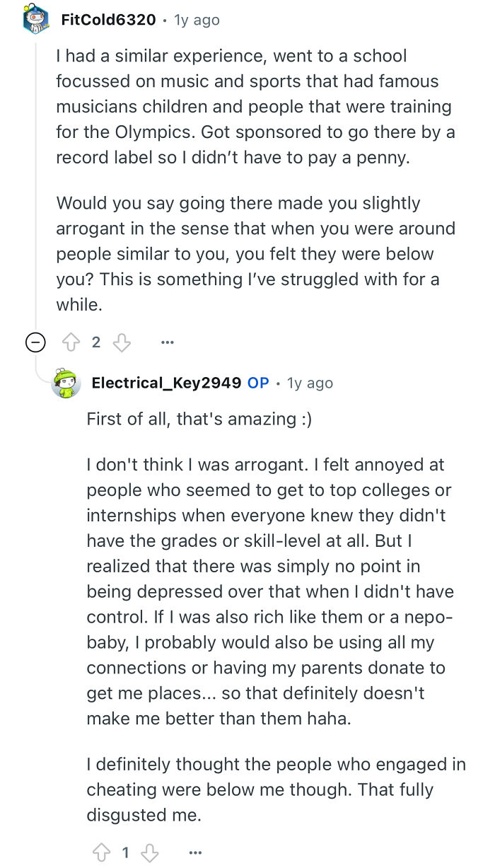Downvote Electrical_Key2949's reply

tap(150, 852)
